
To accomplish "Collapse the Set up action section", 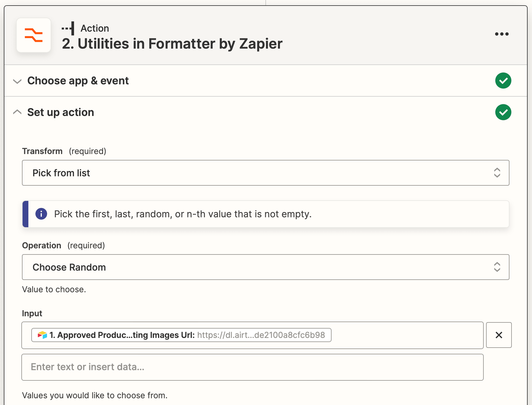I will (x=17, y=112).
